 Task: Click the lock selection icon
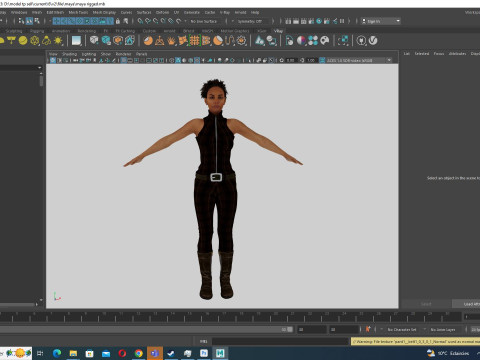pos(118,21)
